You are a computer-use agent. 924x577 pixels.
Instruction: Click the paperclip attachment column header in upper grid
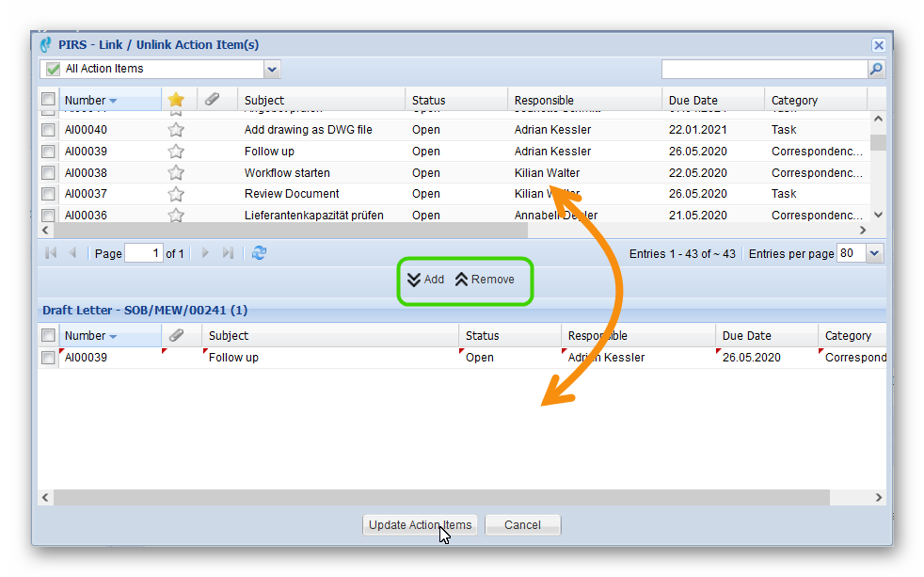coord(213,100)
